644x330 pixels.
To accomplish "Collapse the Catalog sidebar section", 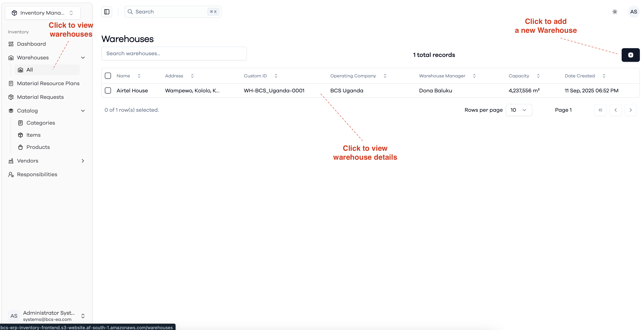I will coord(83,111).
